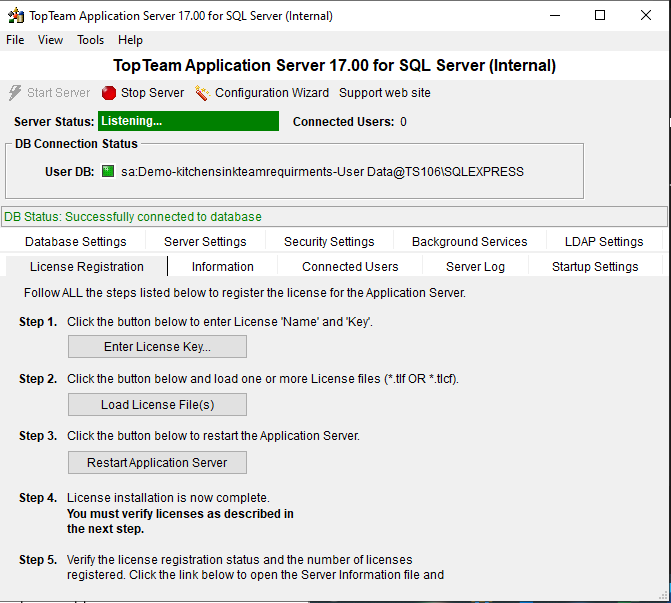This screenshot has height=603, width=671.
Task: Click the User DB connection string text
Action: 322,172
